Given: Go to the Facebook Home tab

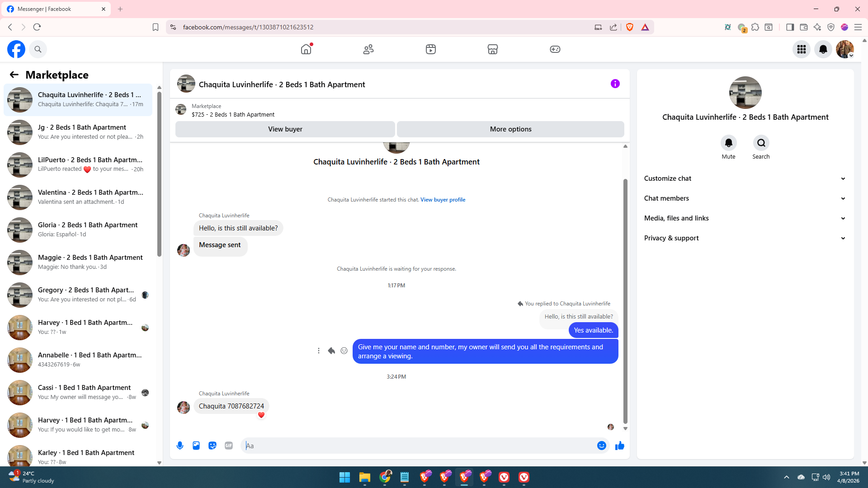Looking at the screenshot, I should click(x=306, y=49).
